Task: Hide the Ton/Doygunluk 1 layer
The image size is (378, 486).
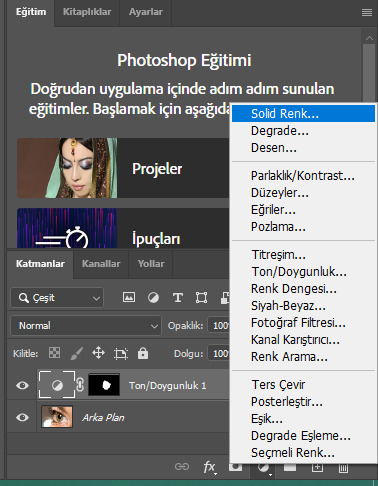Action: click(22, 385)
